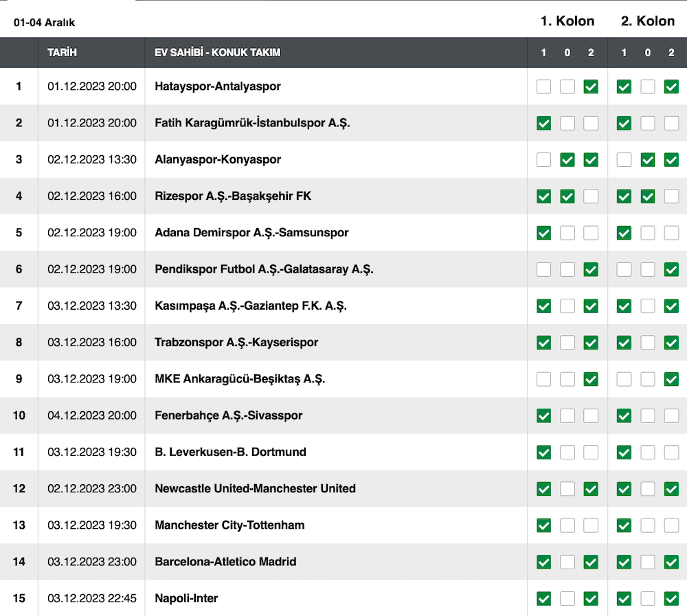This screenshot has height=616, width=687.
Task: Check 1. Kolon option 1 for Pendikspor-Galatasaray
Action: 543,269
